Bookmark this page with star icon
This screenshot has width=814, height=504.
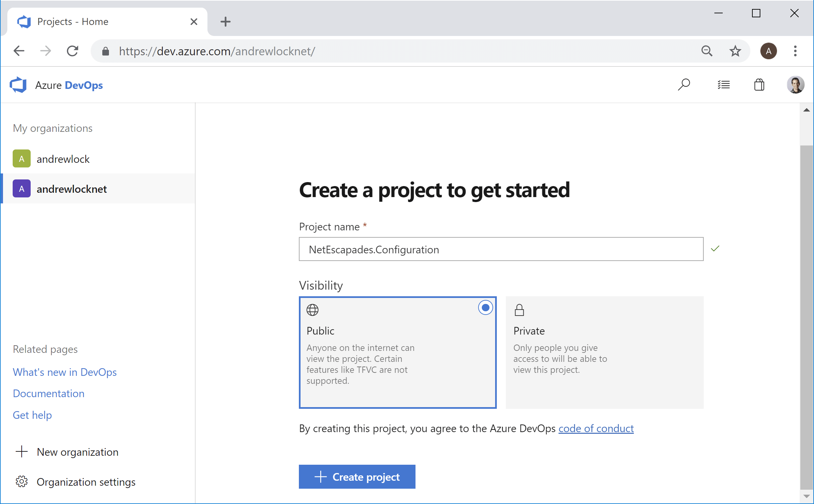[735, 51]
